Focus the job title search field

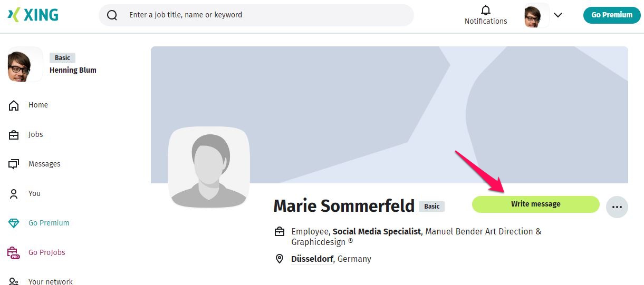point(256,15)
